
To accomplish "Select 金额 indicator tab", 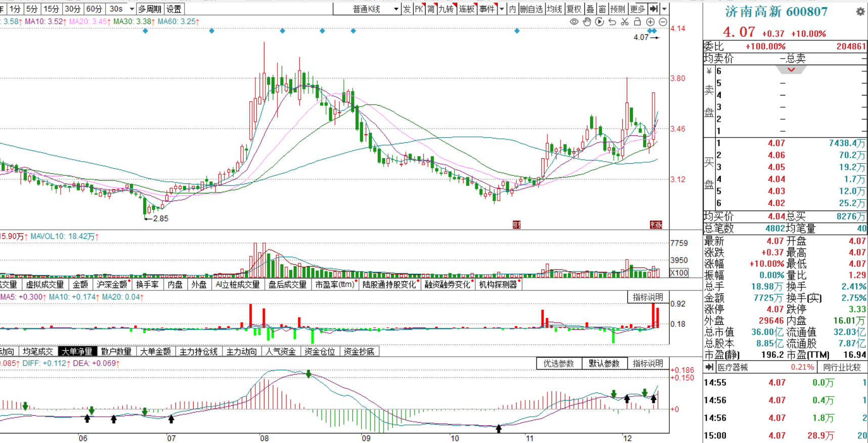I will 80,284.
